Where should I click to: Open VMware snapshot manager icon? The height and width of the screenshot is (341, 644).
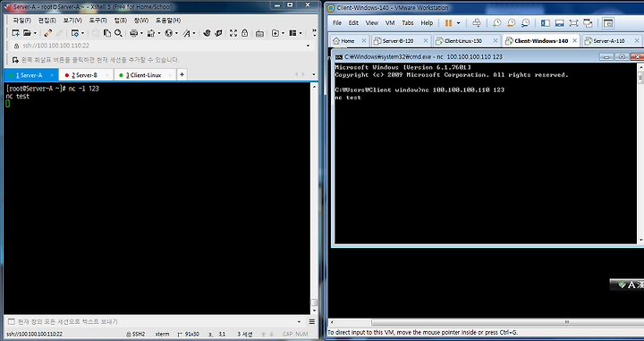tap(525, 23)
